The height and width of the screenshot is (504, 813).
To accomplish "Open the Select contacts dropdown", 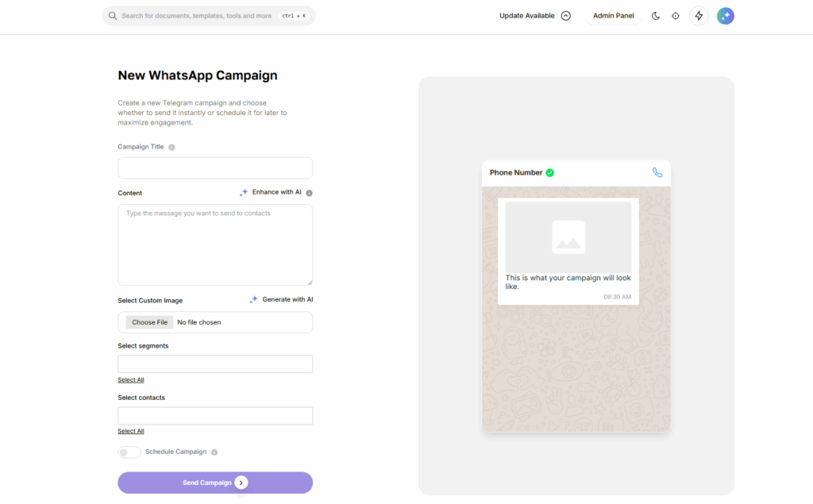I will point(215,416).
